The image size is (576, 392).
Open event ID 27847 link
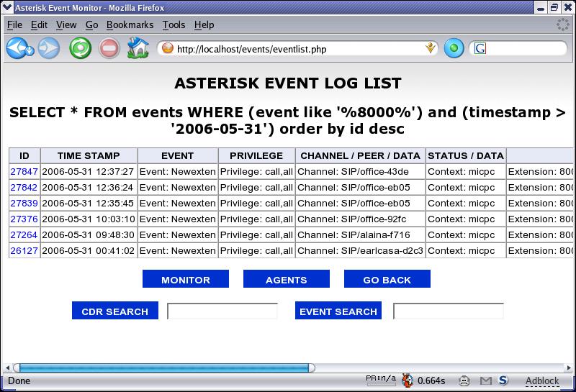pos(24,172)
